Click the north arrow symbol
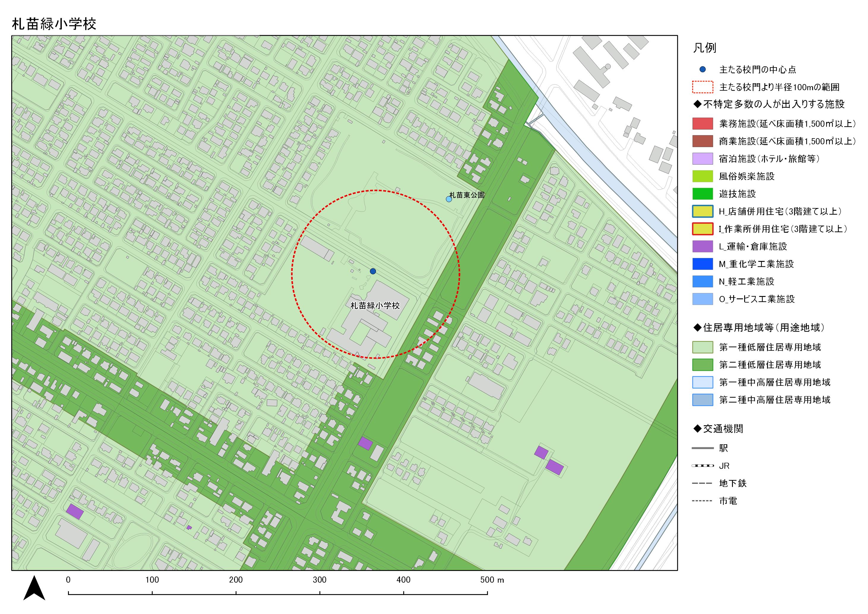Image resolution: width=868 pixels, height=614 pixels. [x=34, y=588]
